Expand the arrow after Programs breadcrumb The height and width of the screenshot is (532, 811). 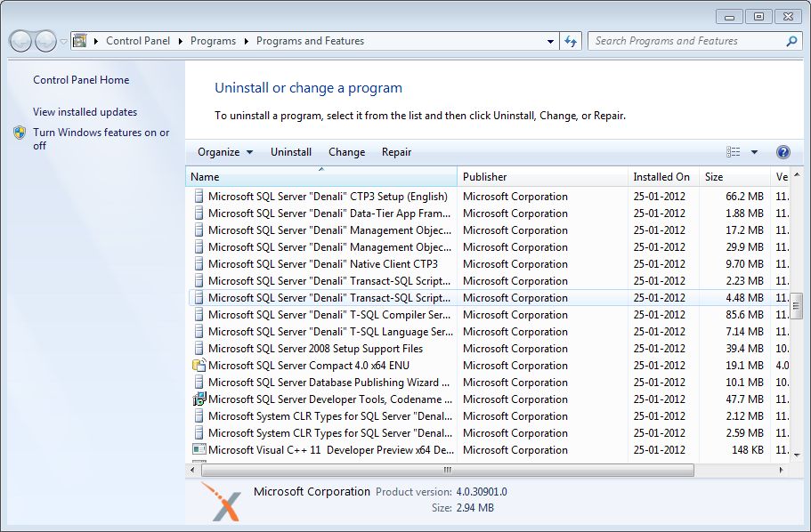[x=246, y=41]
